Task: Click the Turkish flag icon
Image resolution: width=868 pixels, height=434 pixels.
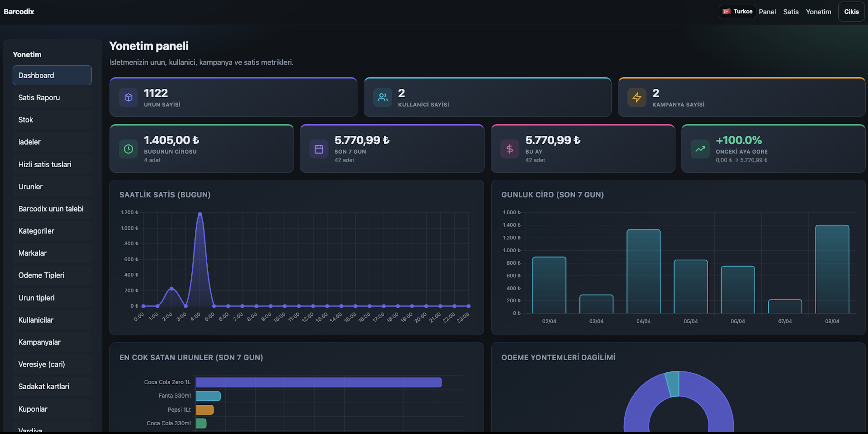Action: (x=726, y=11)
